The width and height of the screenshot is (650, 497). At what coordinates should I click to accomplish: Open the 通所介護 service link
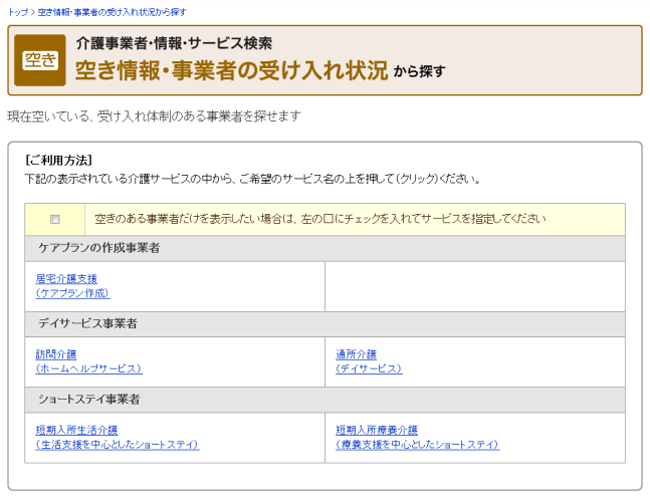(356, 354)
